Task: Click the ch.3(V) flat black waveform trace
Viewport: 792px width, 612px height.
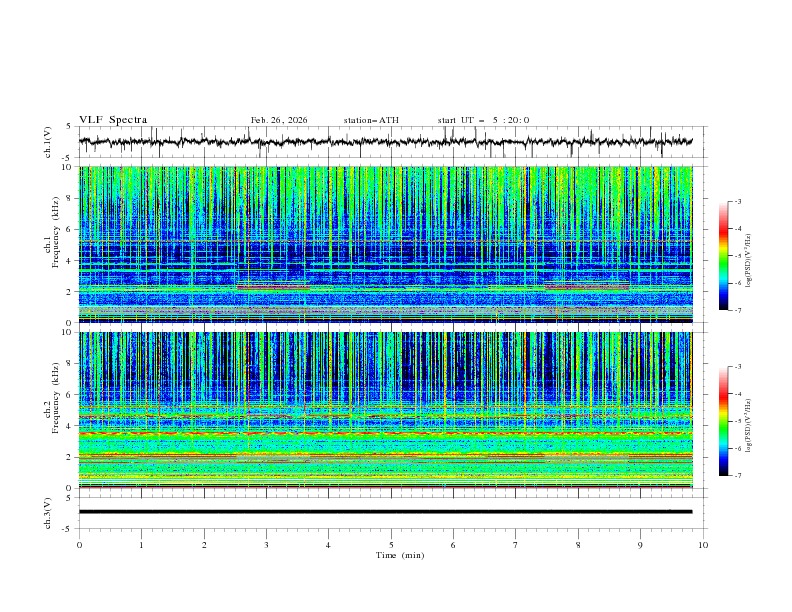Action: [x=385, y=511]
